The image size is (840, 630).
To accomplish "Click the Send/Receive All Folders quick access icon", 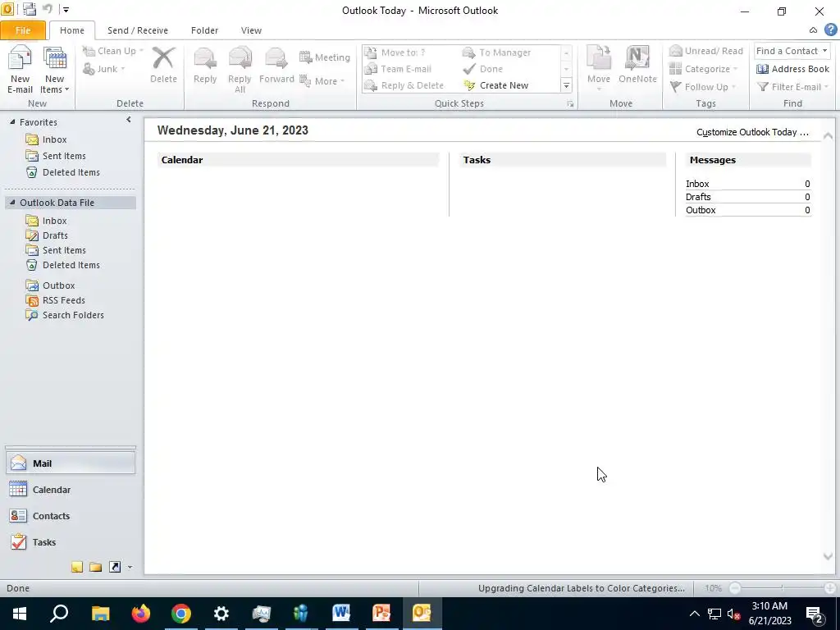I will pos(29,9).
